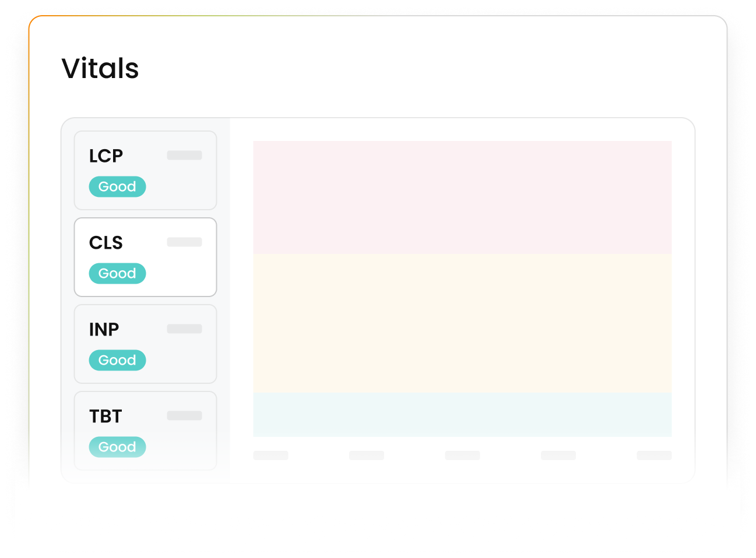
Task: Click the Good label under INP
Action: [x=117, y=360]
